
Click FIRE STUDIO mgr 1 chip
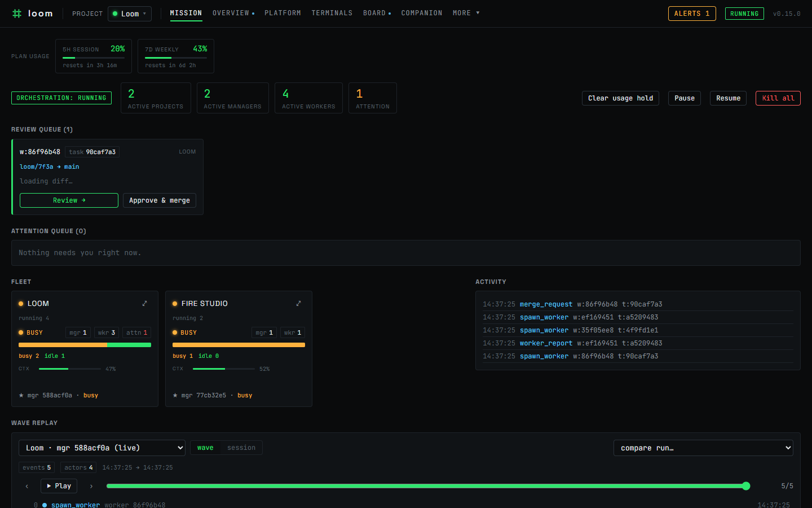pos(264,333)
